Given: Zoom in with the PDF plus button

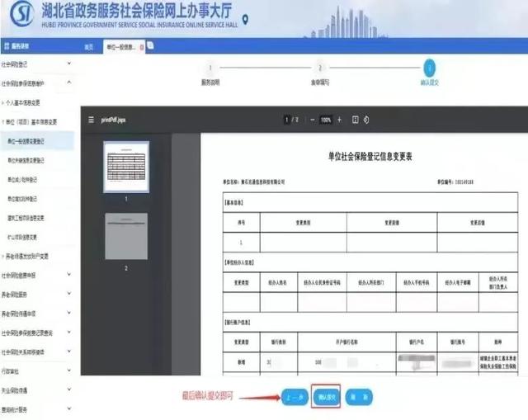Looking at the screenshot, I should pos(339,120).
